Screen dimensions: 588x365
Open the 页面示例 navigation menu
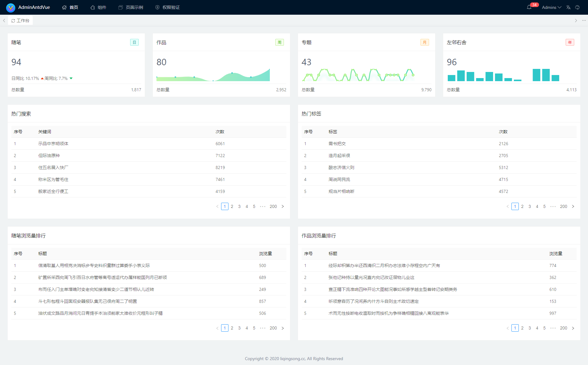pos(131,7)
